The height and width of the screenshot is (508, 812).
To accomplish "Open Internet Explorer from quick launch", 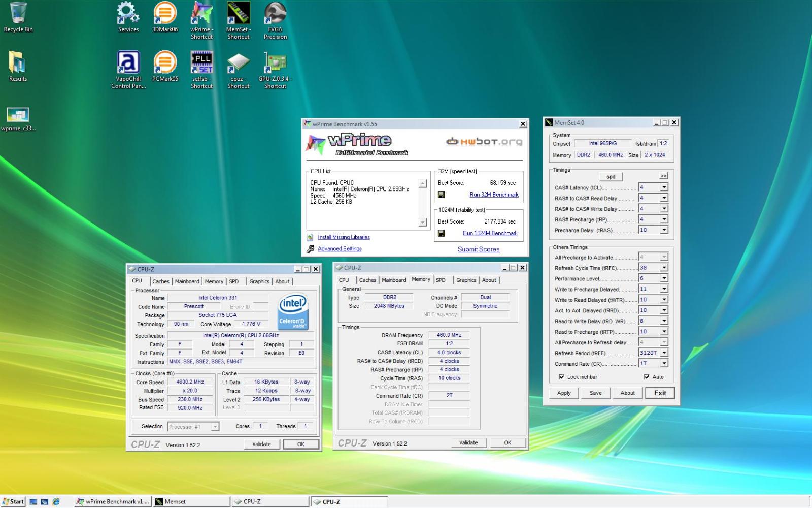I will point(56,502).
